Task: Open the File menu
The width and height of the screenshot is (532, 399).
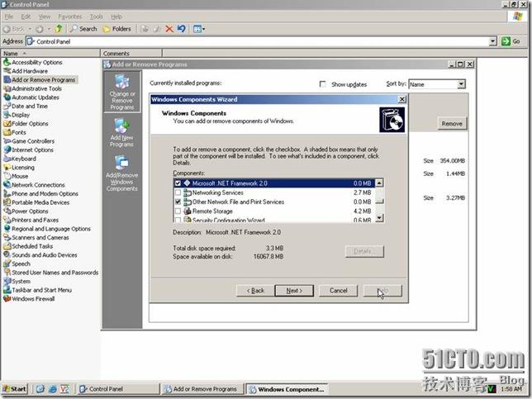Action: (9, 17)
